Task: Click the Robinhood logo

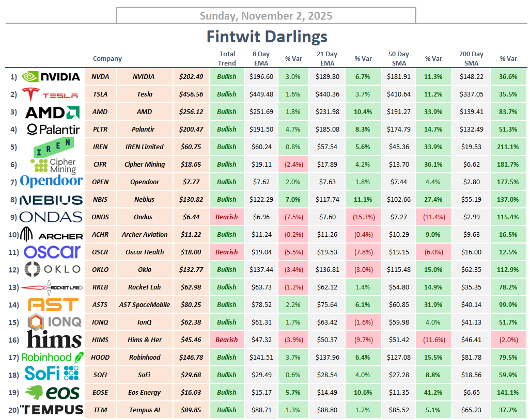Action: 52,357
